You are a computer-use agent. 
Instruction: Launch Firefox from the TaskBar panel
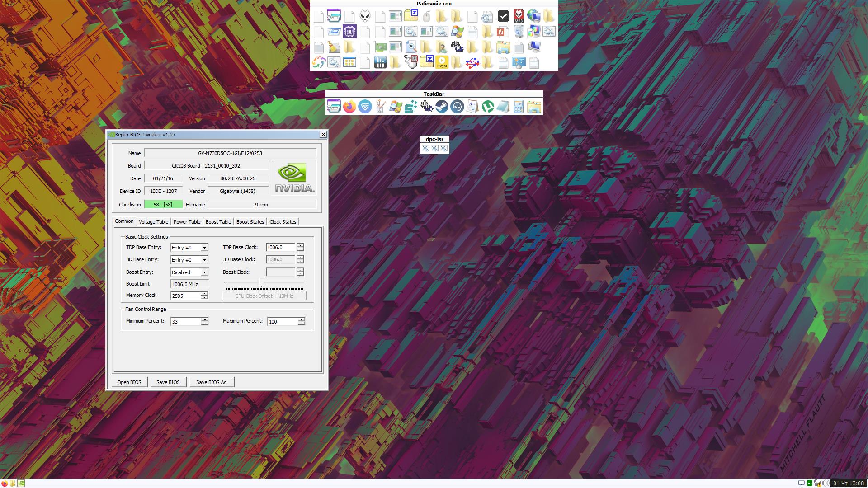tap(349, 107)
